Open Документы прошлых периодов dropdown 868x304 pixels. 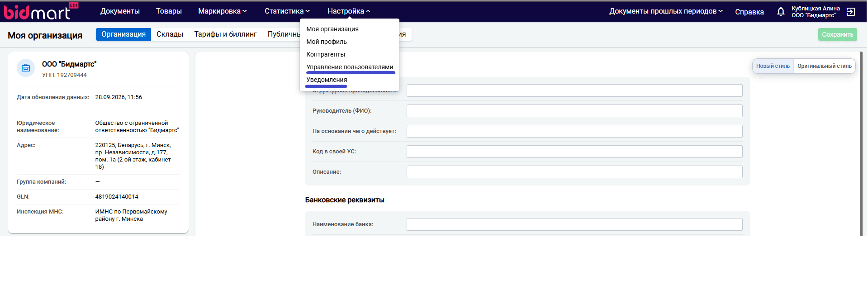click(x=666, y=11)
